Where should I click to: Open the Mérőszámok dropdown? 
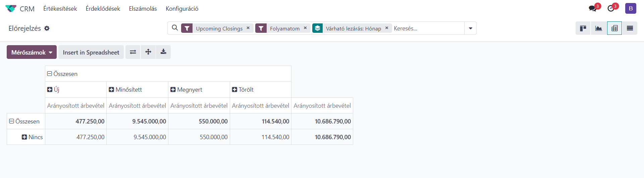pyautogui.click(x=32, y=52)
